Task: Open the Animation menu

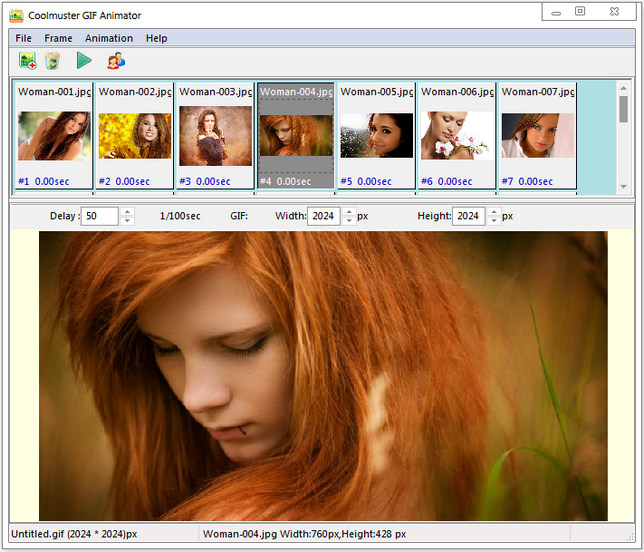Action: pyautogui.click(x=109, y=38)
